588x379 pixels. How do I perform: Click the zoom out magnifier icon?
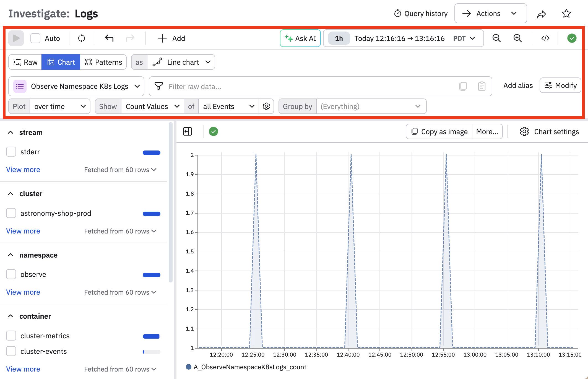point(496,38)
